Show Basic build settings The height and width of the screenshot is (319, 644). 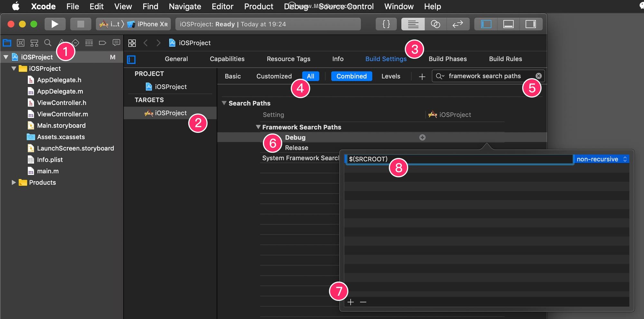pos(233,76)
